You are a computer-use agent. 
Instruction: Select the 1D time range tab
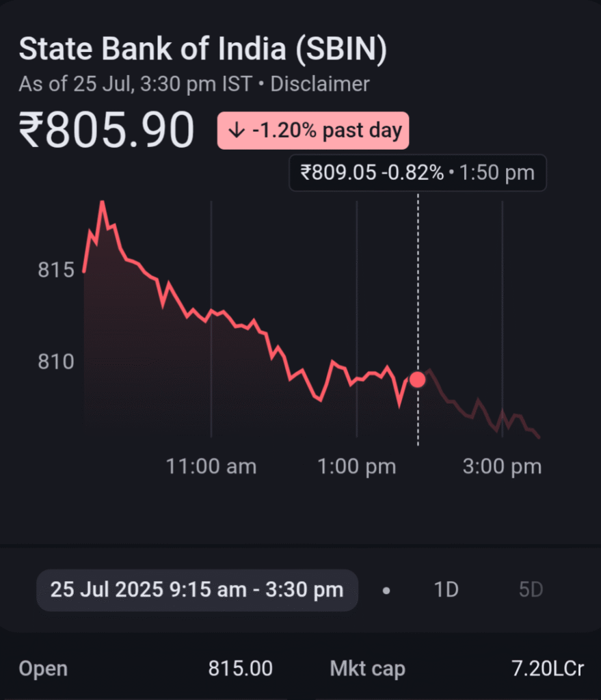[x=446, y=590]
